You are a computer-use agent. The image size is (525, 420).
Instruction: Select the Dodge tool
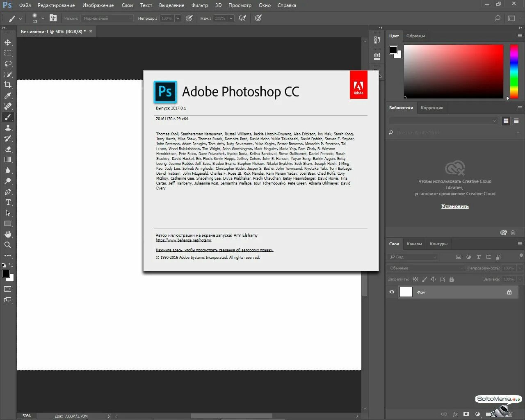coord(8,181)
